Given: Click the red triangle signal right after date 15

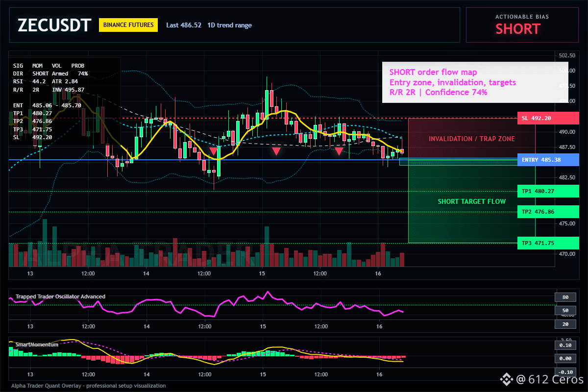Looking at the screenshot, I should coord(276,151).
